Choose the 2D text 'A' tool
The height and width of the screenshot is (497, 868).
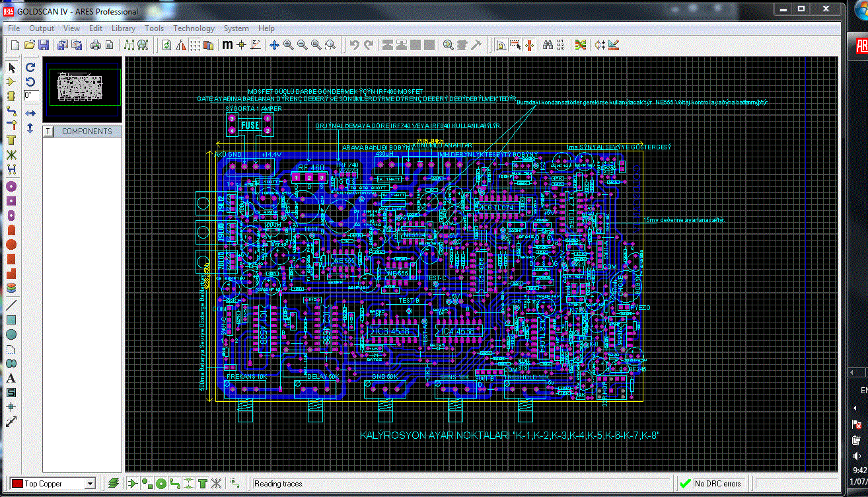point(11,378)
